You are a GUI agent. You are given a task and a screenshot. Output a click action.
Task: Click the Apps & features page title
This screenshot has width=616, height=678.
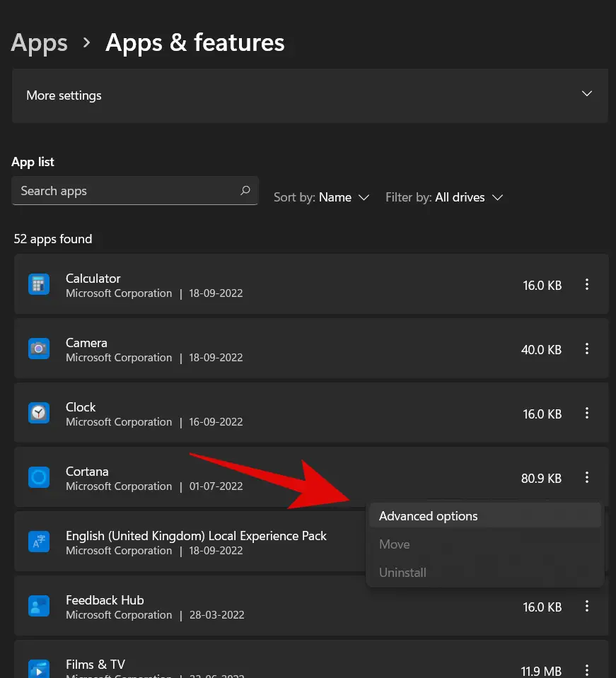click(x=195, y=43)
